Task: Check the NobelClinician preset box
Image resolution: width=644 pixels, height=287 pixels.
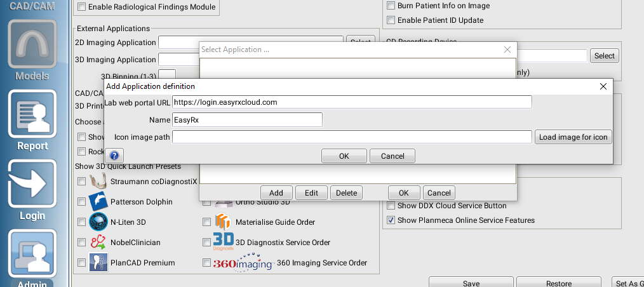Action: (82, 243)
